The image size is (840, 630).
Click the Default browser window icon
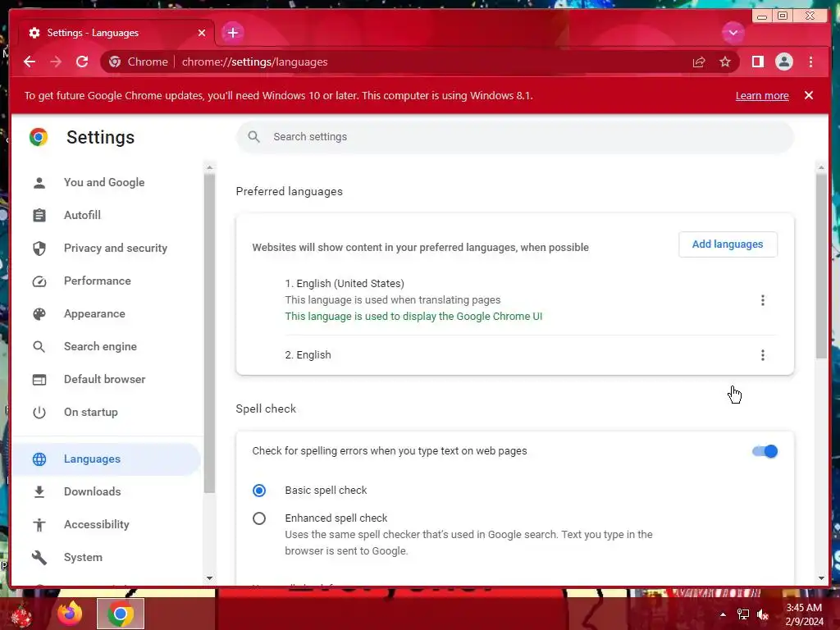point(39,380)
